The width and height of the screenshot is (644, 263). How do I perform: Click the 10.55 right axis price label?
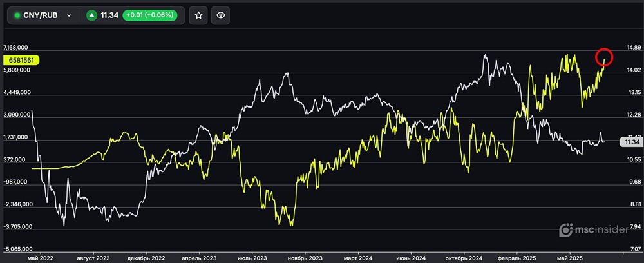pos(633,159)
